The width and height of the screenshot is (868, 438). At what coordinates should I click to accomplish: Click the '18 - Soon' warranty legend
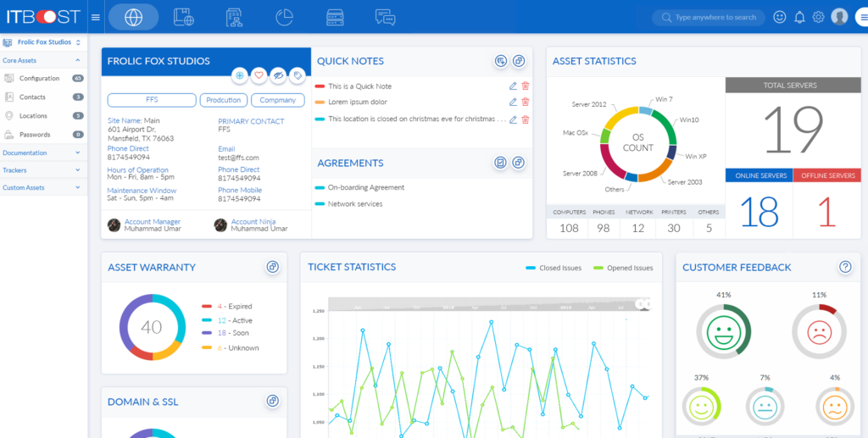pos(225,333)
